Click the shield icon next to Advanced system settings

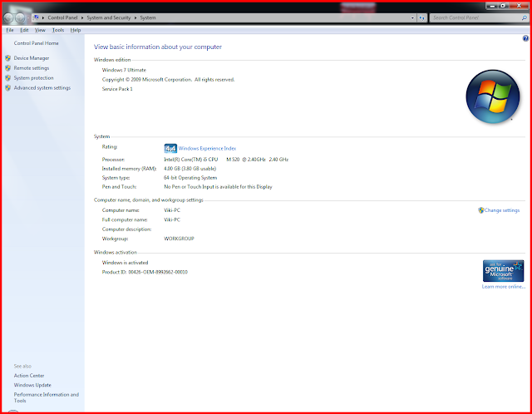click(7, 87)
